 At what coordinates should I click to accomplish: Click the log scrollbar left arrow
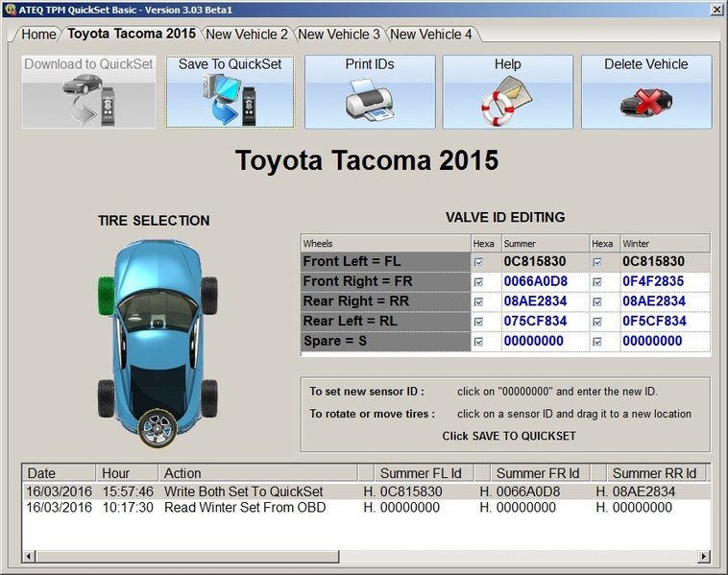pyautogui.click(x=29, y=556)
